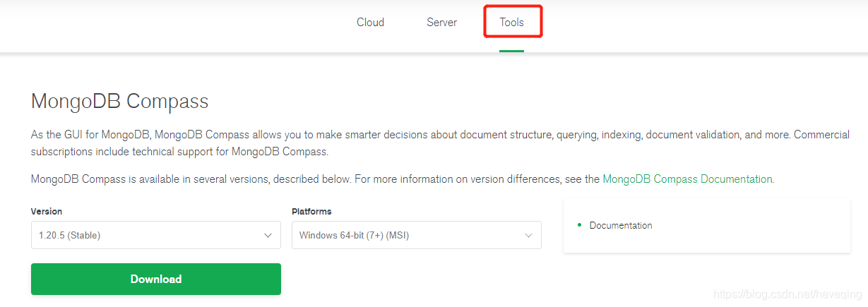
Task: Click the paragraph starting 'As the GUI for MongoDB'
Action: click(x=440, y=143)
